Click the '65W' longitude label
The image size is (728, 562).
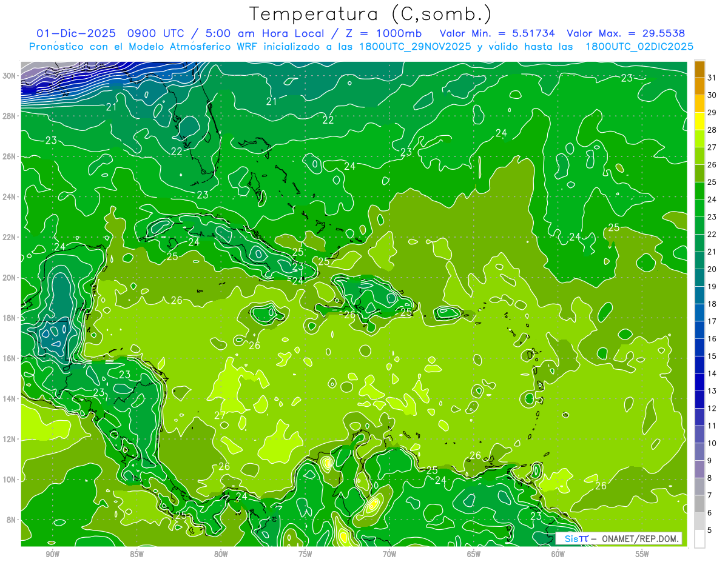pyautogui.click(x=474, y=554)
